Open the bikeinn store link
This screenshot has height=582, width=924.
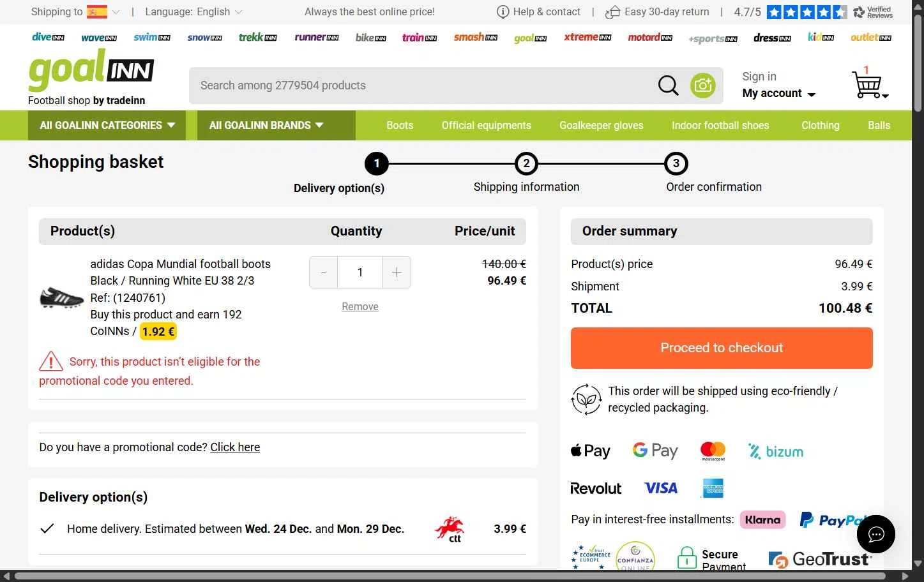click(371, 38)
